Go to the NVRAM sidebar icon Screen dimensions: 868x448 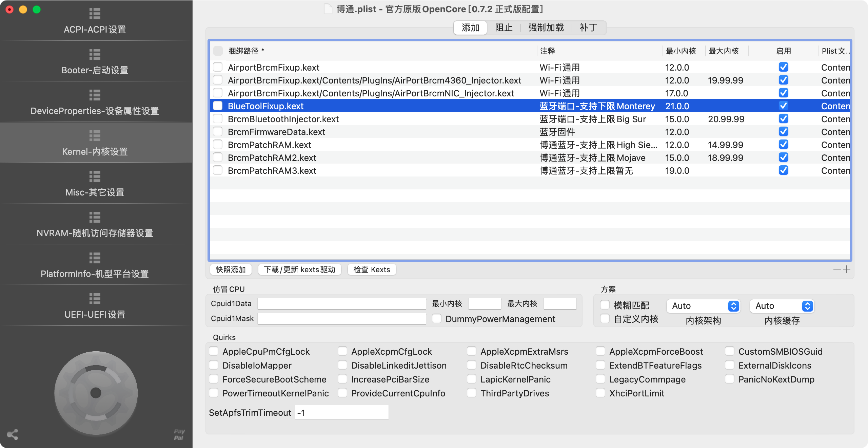[95, 217]
